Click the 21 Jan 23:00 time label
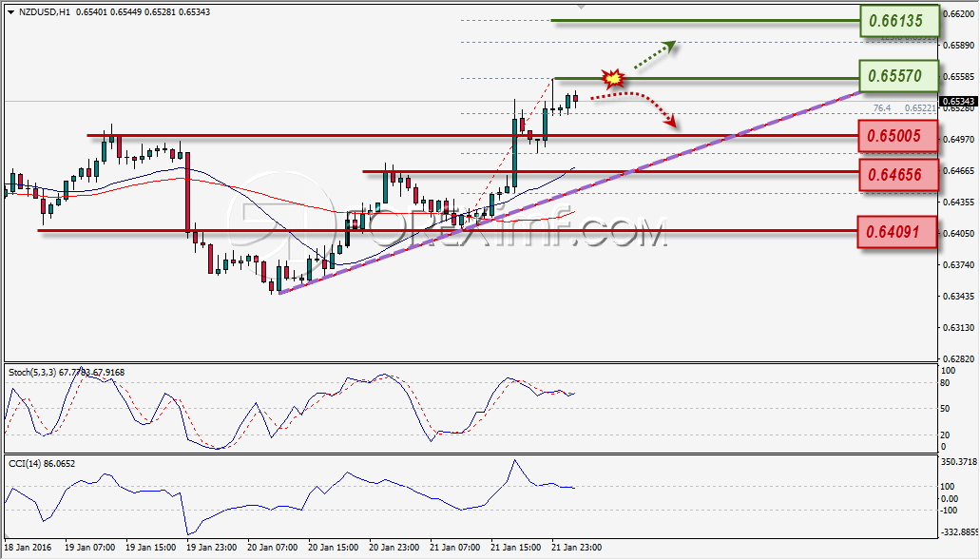Image resolution: width=980 pixels, height=560 pixels. pos(577,548)
